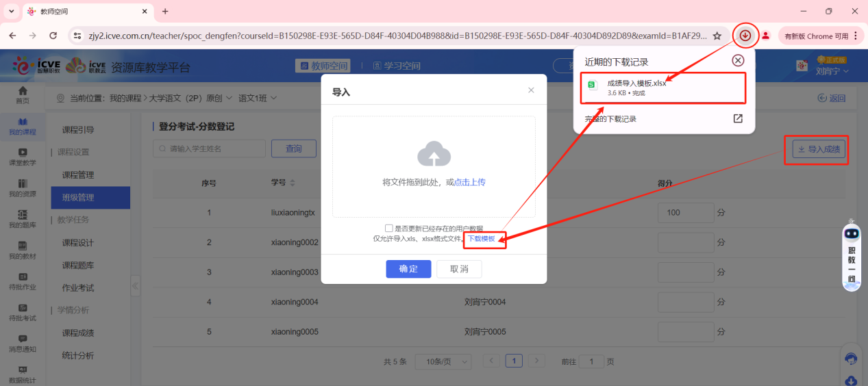Click the score field containing 100
868x386 pixels.
(x=686, y=213)
